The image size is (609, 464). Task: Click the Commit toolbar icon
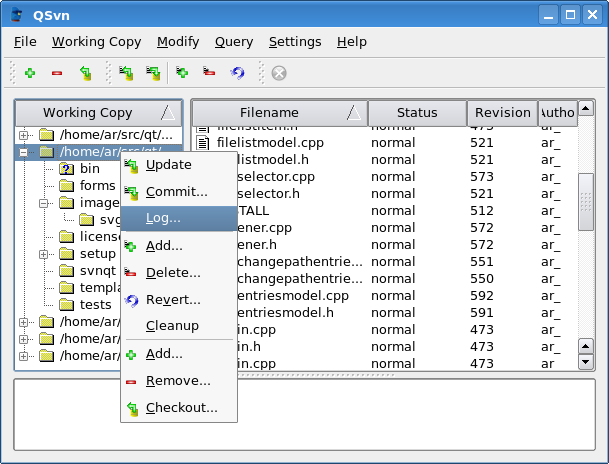[153, 73]
